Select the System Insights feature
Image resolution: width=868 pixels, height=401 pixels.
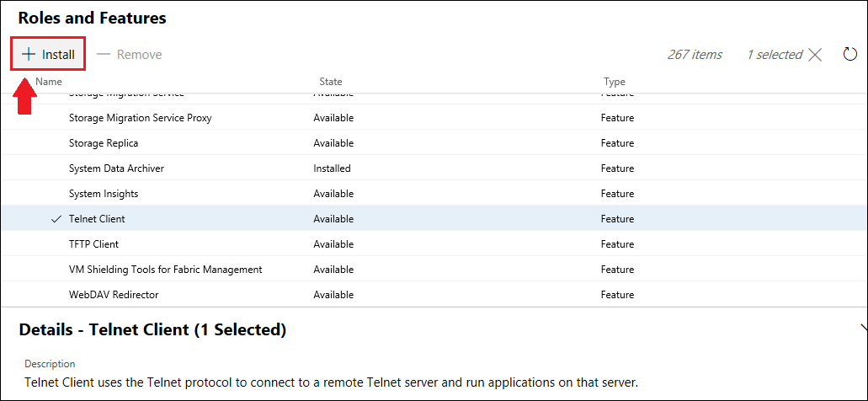click(x=104, y=194)
